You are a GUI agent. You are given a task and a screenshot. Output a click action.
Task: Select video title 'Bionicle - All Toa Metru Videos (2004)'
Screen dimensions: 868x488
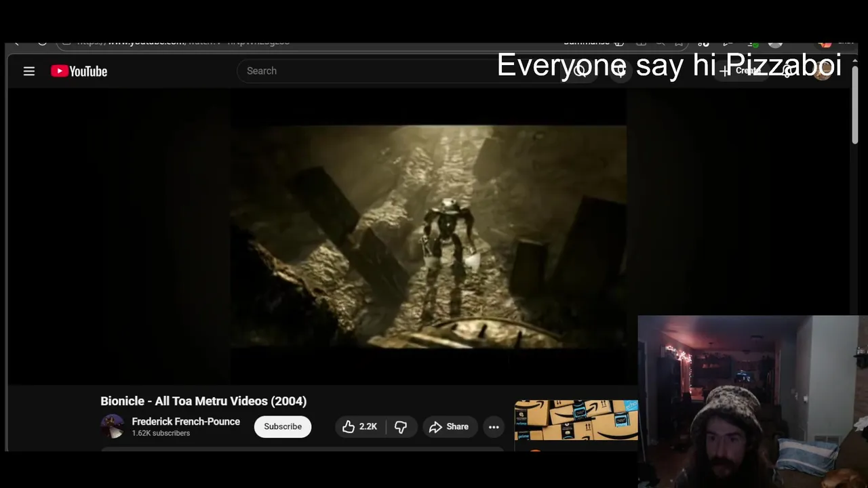pos(203,401)
